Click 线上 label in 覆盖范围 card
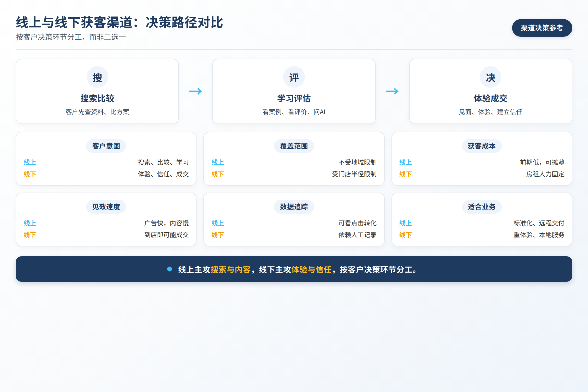Image resolution: width=588 pixels, height=392 pixels. [218, 162]
